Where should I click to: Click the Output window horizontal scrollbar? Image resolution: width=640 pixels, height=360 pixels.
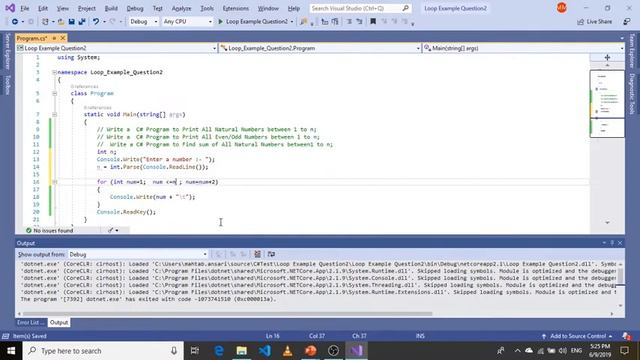coord(228,314)
